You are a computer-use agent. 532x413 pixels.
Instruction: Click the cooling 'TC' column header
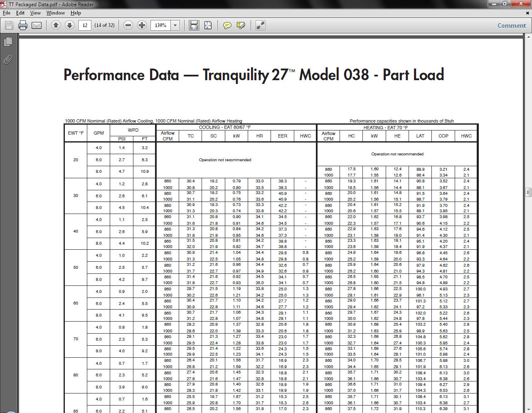[190, 136]
